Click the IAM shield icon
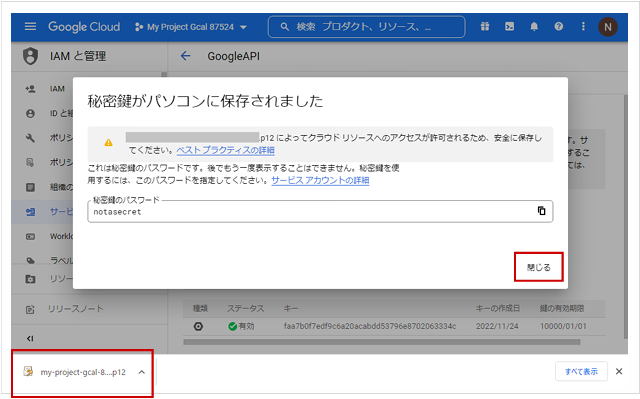Viewport: 640px width, 399px height. point(30,56)
